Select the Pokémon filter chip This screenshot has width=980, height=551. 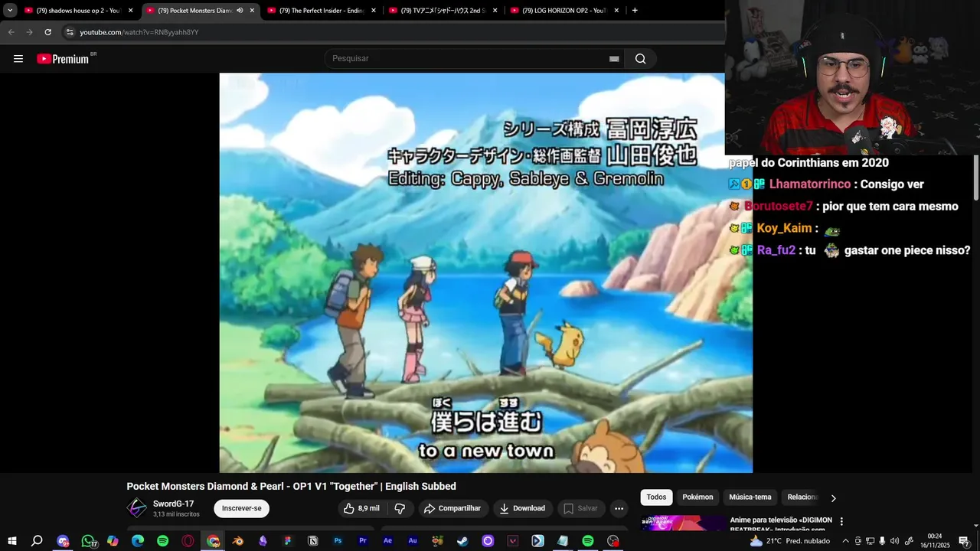point(697,497)
